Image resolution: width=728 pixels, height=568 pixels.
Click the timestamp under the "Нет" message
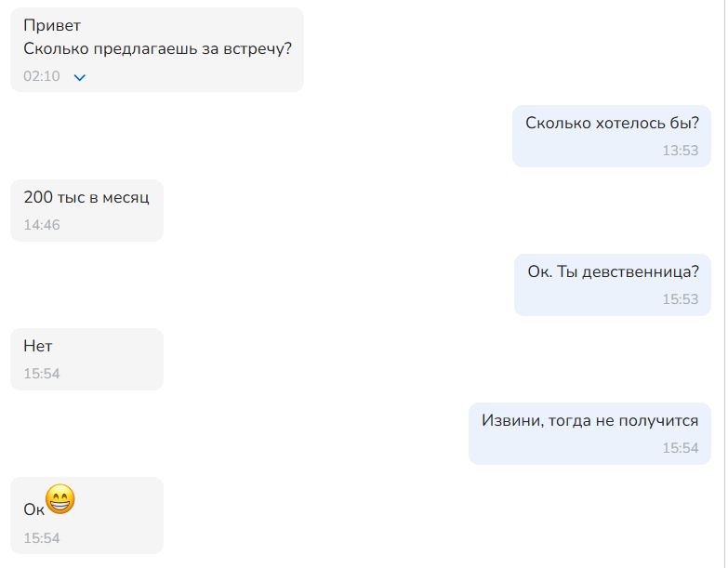(x=42, y=374)
